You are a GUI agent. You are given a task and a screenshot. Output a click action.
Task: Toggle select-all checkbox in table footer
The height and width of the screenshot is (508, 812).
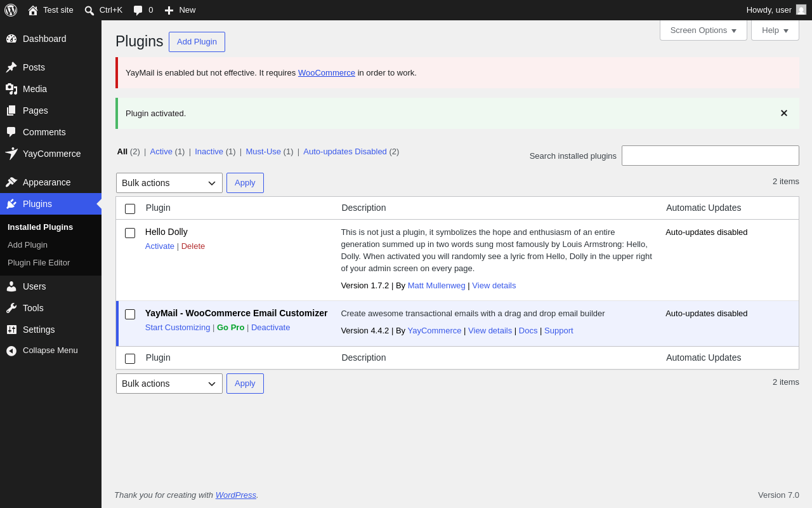coord(130,359)
